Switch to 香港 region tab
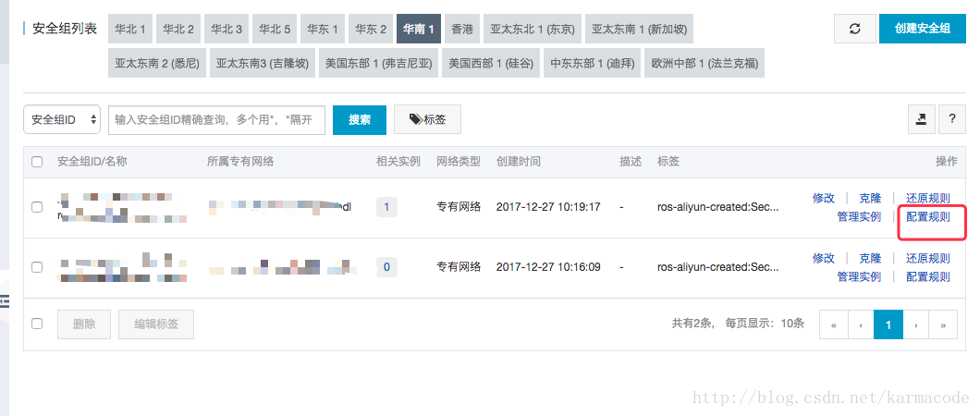The height and width of the screenshot is (416, 980). (x=462, y=29)
